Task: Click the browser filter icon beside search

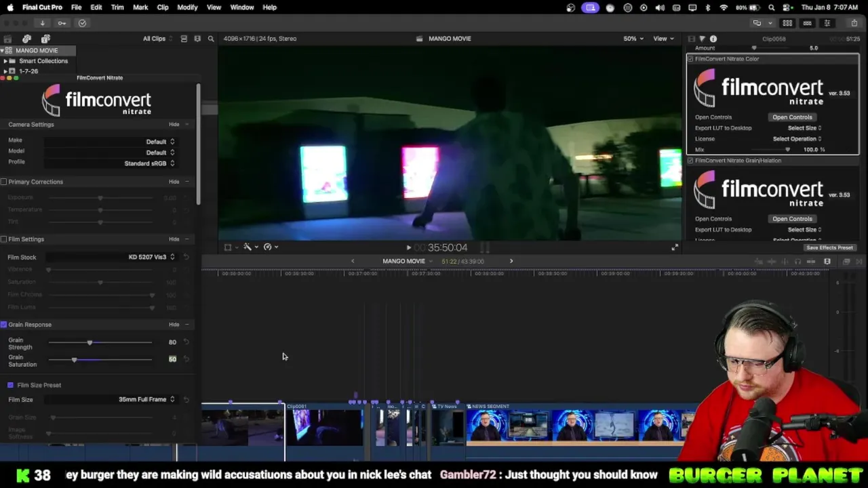Action: pyautogui.click(x=197, y=39)
